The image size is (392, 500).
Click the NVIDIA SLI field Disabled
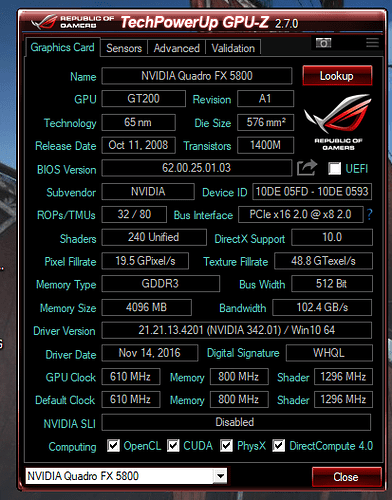236,422
